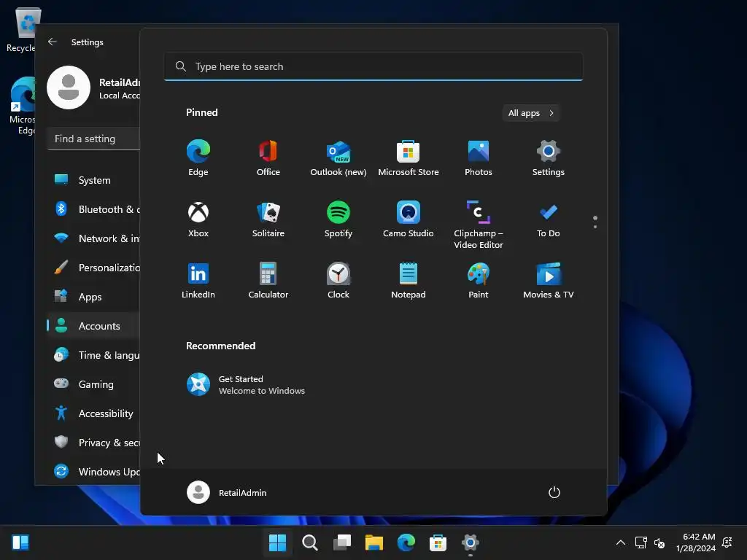This screenshot has width=747, height=560.
Task: Select Privacy & security in Settings
Action: tap(94, 443)
